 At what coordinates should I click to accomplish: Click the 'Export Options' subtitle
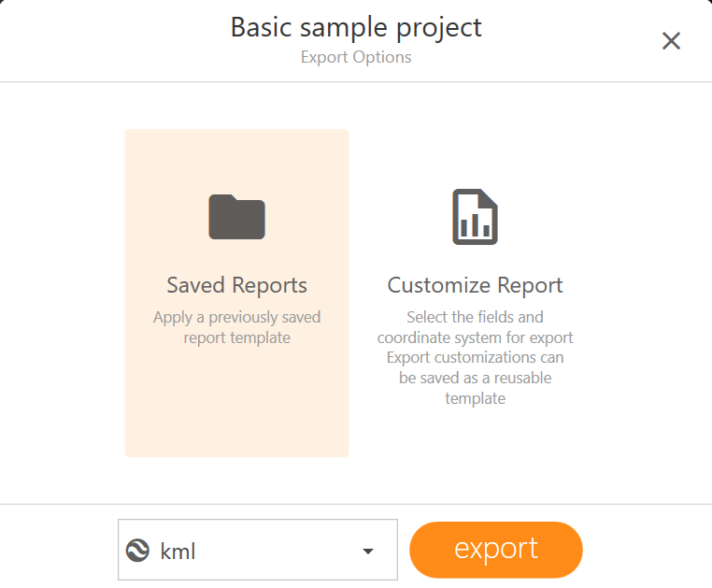click(x=356, y=58)
